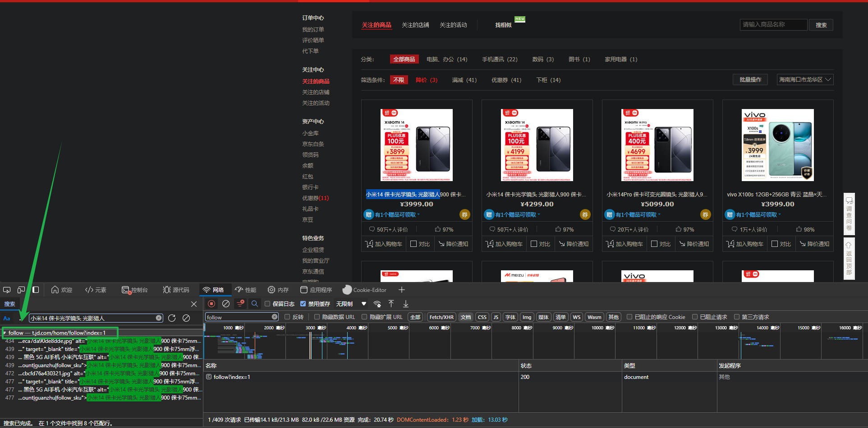The width and height of the screenshot is (868, 428).
Task: Open the Haikou Longhua district dropdown
Action: pyautogui.click(x=805, y=79)
